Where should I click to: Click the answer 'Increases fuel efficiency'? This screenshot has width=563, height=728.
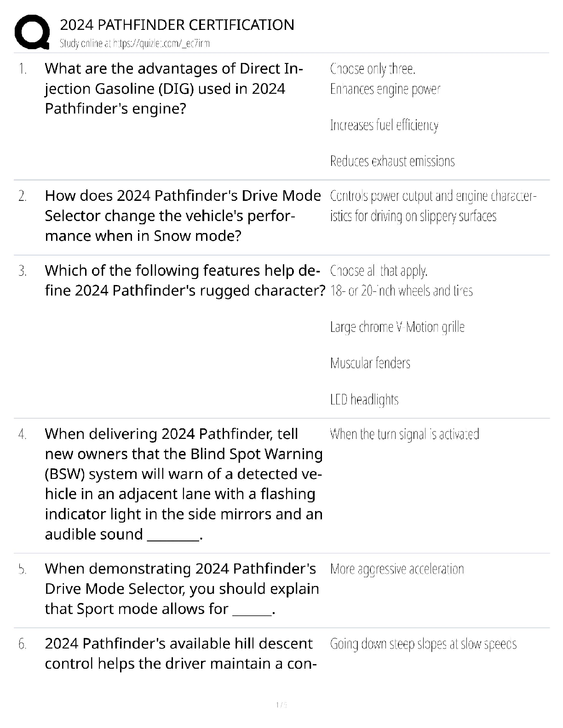384,125
